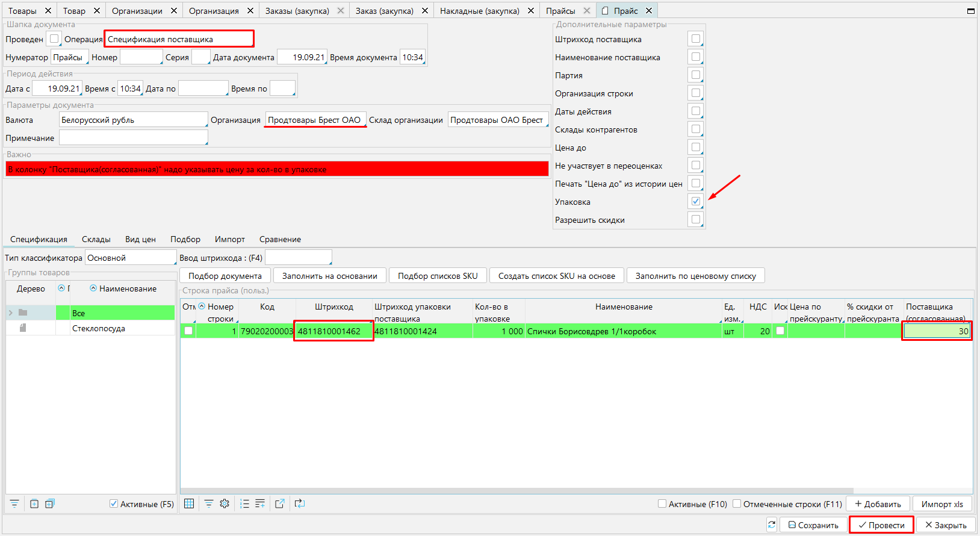980x536 pixels.
Task: Open the Валюта dropdown field
Action: pyautogui.click(x=133, y=120)
